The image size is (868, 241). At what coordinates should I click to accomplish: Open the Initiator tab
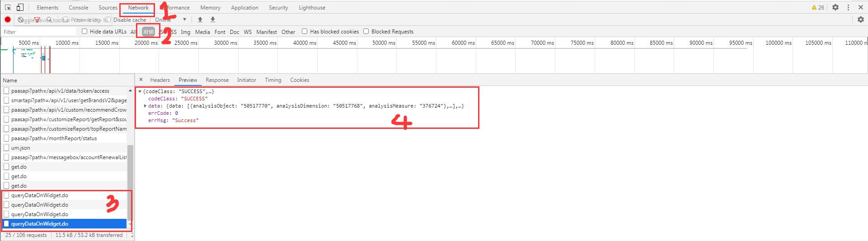(x=247, y=80)
